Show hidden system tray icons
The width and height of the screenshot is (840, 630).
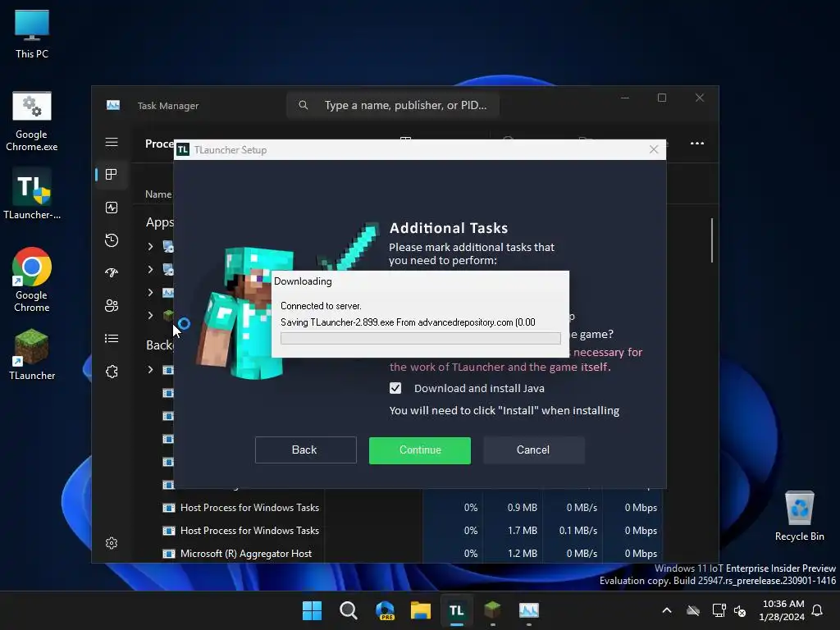pyautogui.click(x=667, y=610)
